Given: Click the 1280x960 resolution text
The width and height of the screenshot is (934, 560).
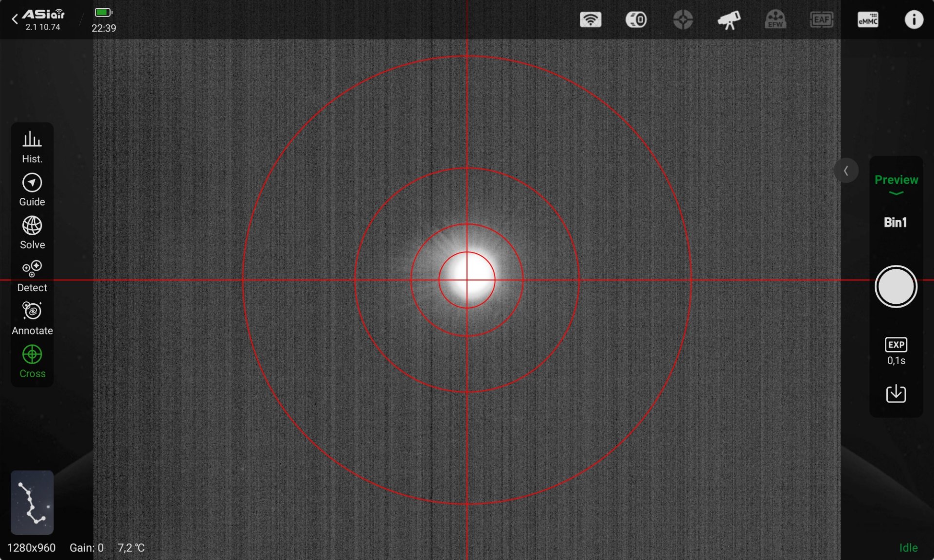Looking at the screenshot, I should (x=31, y=548).
